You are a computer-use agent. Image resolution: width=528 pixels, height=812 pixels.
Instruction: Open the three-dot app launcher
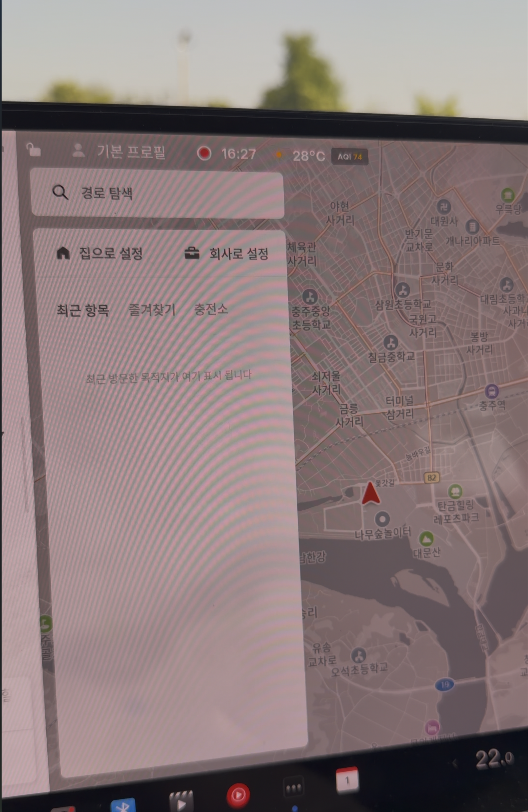(x=294, y=788)
